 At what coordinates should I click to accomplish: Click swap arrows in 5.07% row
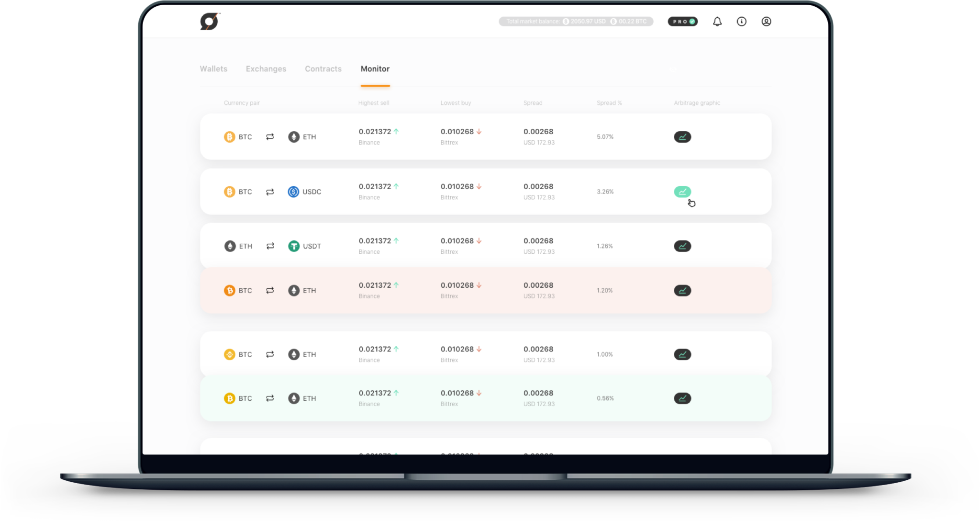[270, 137]
